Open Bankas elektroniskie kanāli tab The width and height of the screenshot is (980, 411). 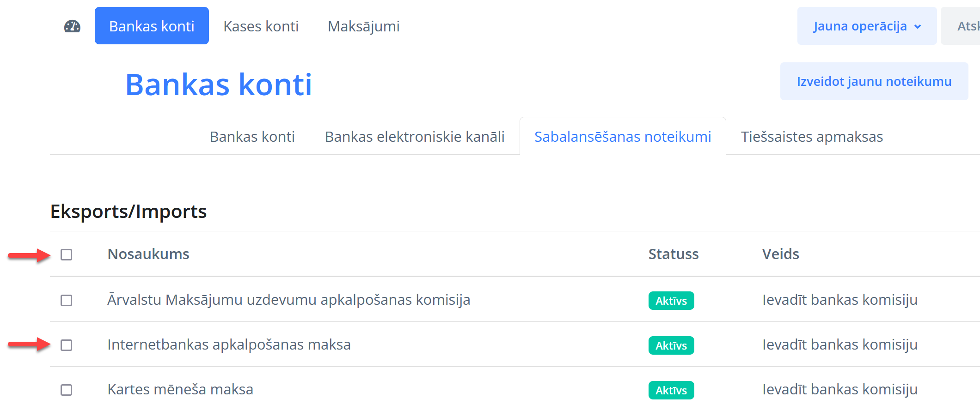(414, 137)
